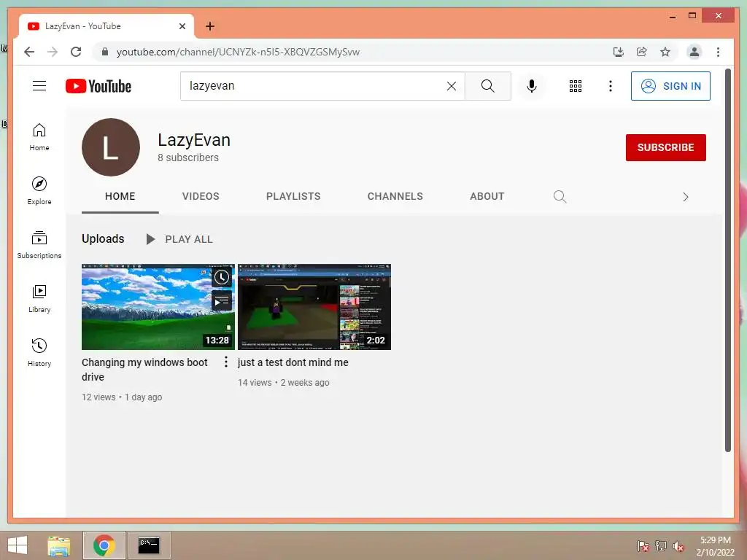Switch to the CHANNELS tab
This screenshot has width=747, height=560.
coord(395,196)
